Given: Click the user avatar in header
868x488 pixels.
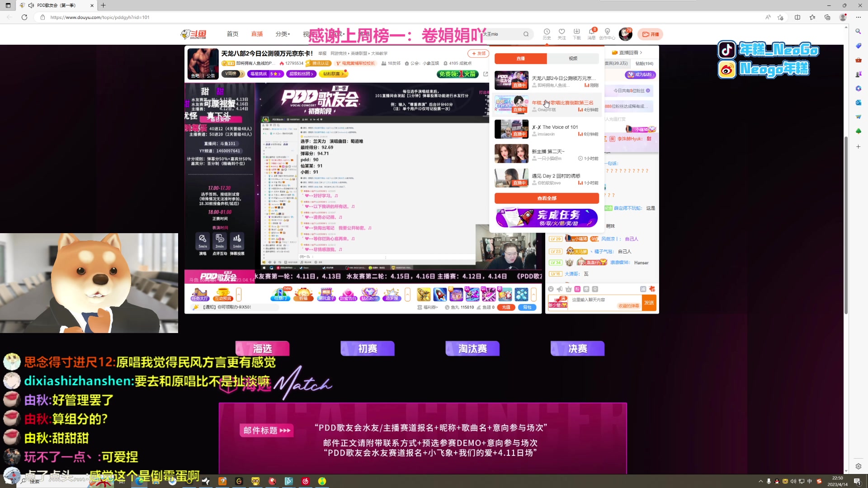Looking at the screenshot, I should [x=625, y=34].
